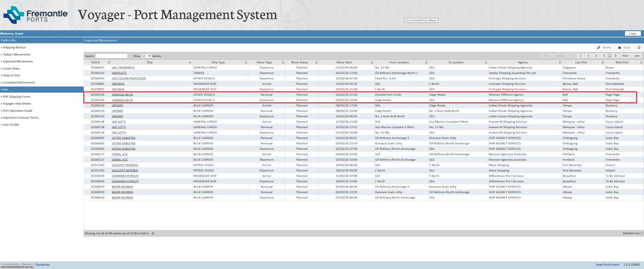Go to page 4 of results

tap(596, 56)
